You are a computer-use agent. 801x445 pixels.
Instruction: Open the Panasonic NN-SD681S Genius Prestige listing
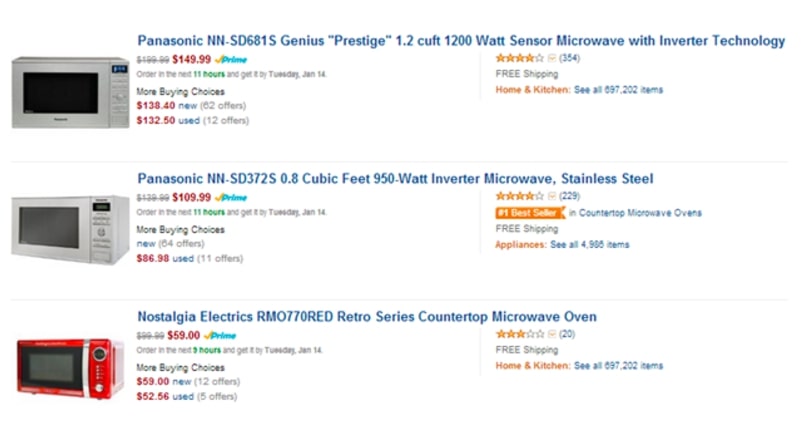point(460,41)
